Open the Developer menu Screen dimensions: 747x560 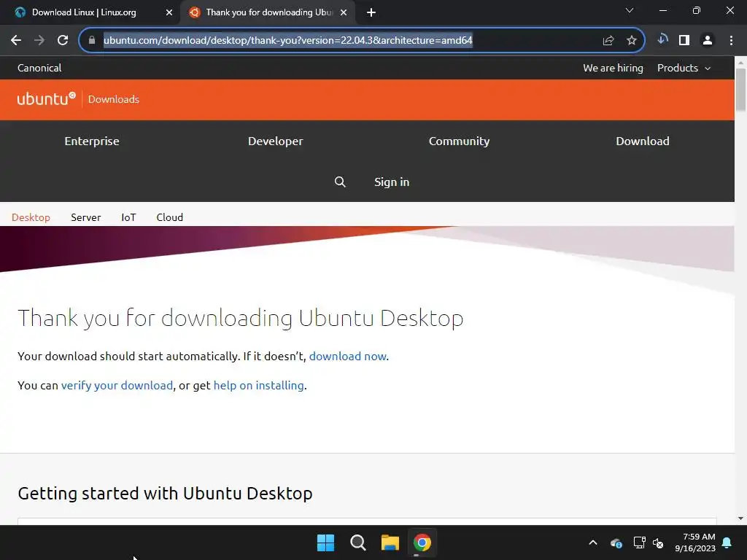click(x=275, y=141)
